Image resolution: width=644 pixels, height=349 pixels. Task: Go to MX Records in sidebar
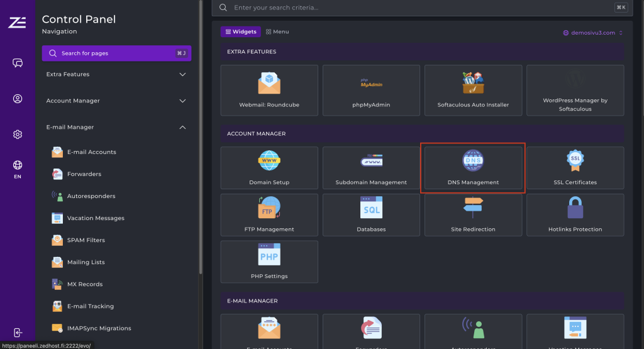(x=84, y=284)
